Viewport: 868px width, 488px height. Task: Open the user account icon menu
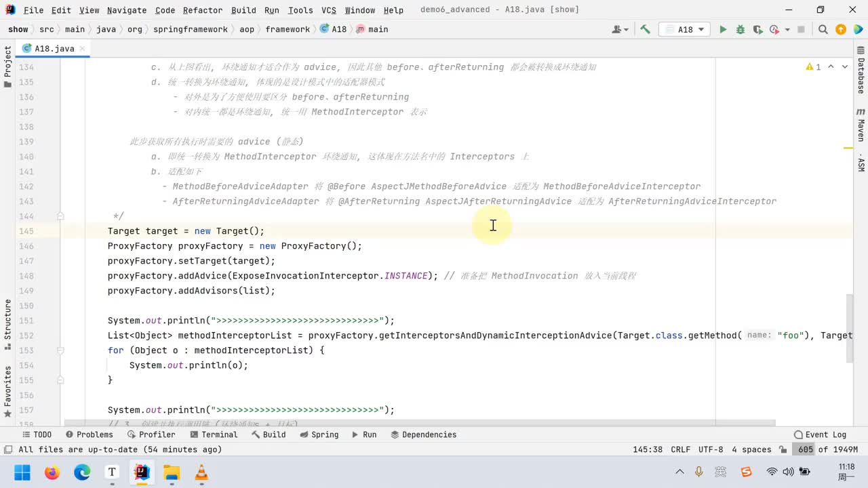[x=620, y=29]
